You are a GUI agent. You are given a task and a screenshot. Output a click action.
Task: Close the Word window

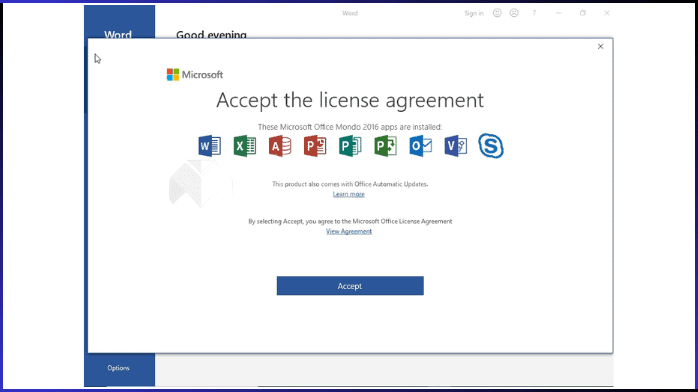(607, 13)
